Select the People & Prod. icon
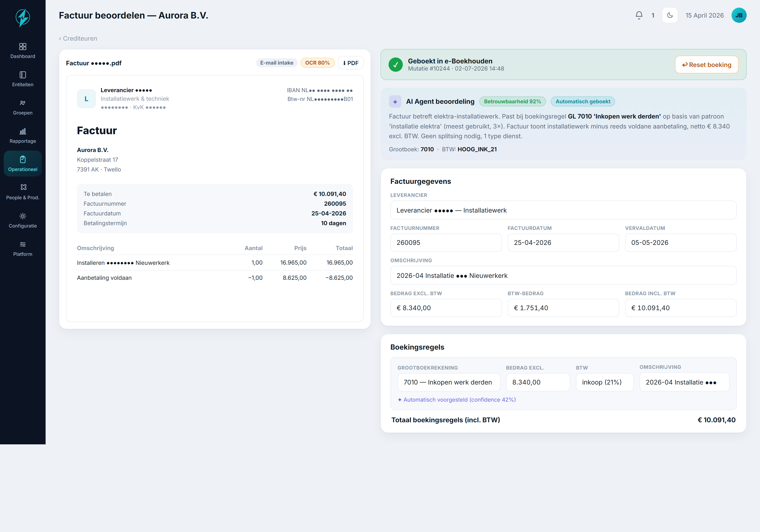The height and width of the screenshot is (532, 760). [23, 187]
